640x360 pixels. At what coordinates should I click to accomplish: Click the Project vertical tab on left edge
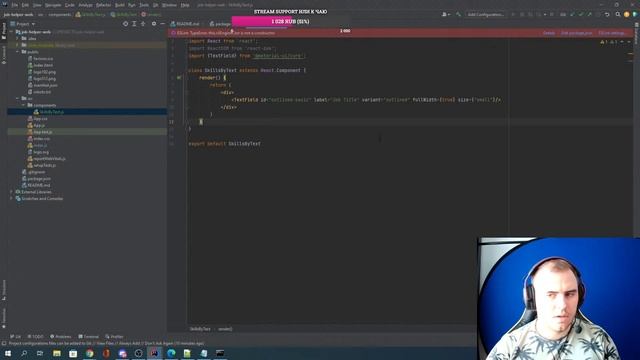click(x=4, y=31)
